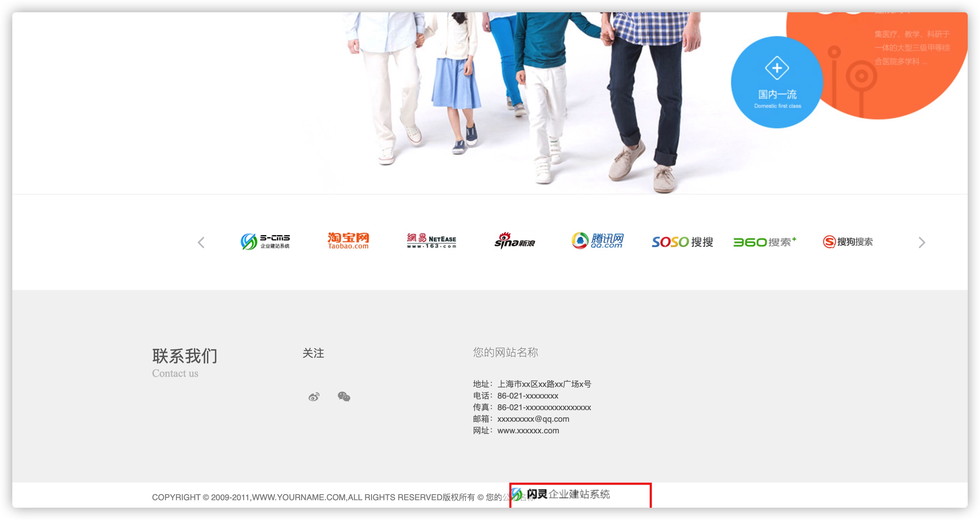This screenshot has width=980, height=520.
Task: Click the SOSO 搜搜 logo
Action: pyautogui.click(x=682, y=242)
